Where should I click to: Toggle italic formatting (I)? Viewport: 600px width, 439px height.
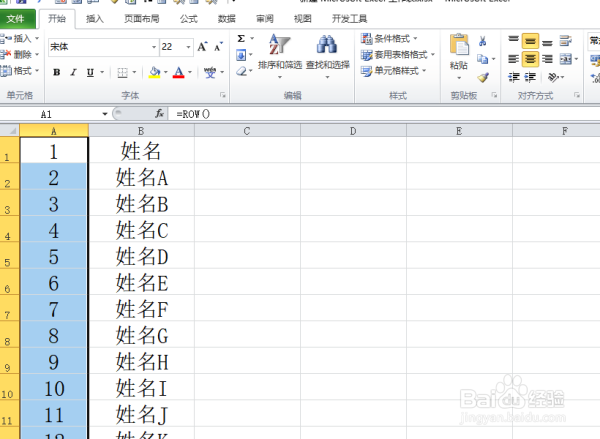tap(73, 72)
